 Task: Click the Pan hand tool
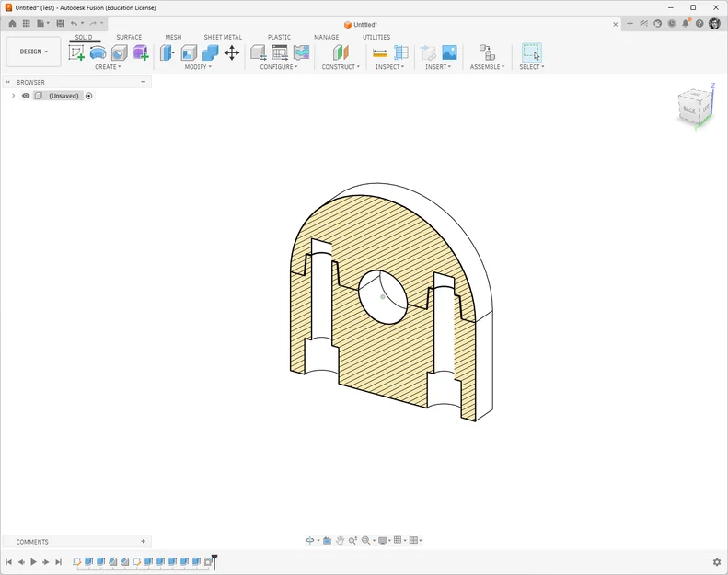coord(340,540)
